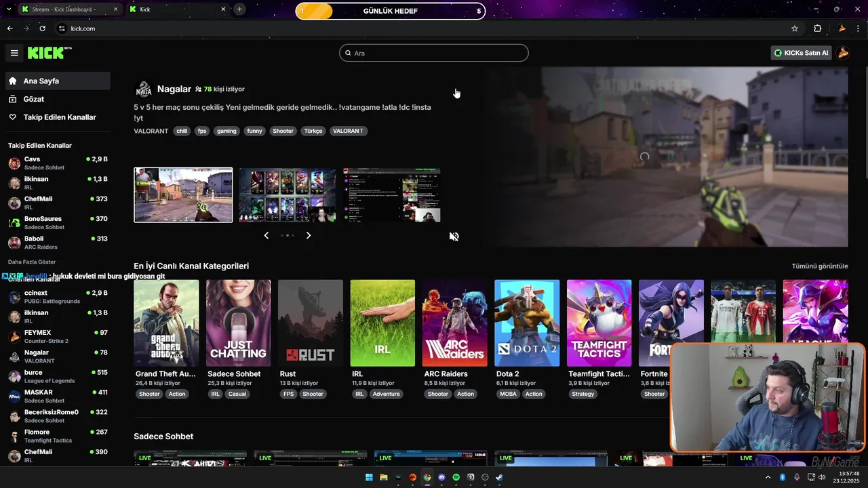
Task: Open Spotify from the taskbar
Action: 456,477
